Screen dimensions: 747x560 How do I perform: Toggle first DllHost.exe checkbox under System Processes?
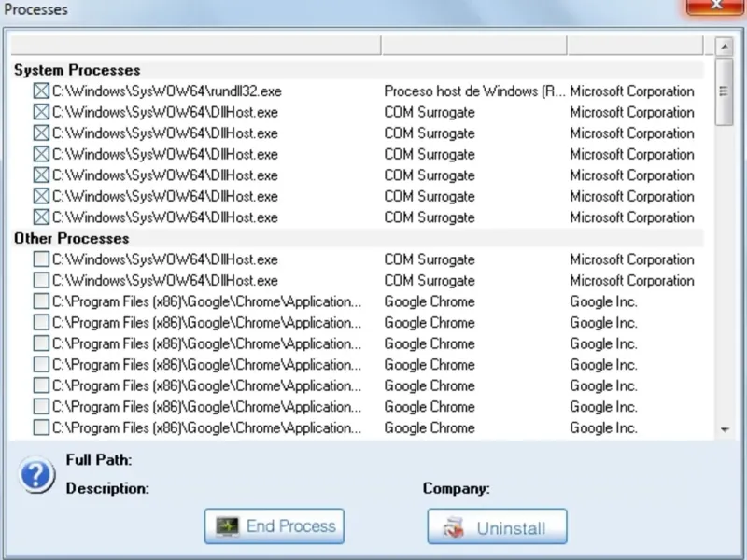coord(41,112)
